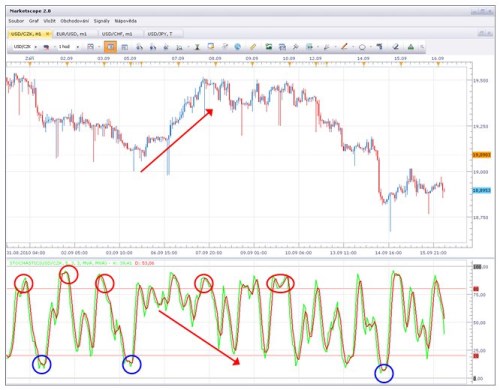Viewport: 500px width, 390px height.
Task: Switch to the EUR/USD, m1 tab
Action: point(75,34)
